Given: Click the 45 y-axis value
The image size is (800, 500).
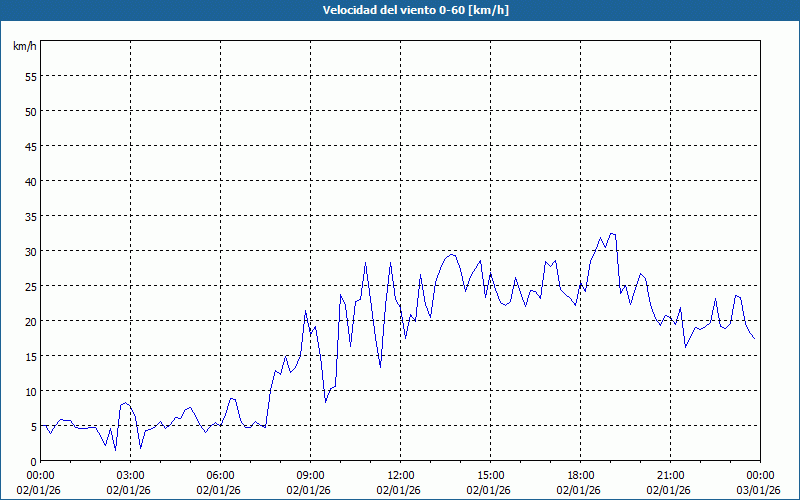Looking at the screenshot, I should click(30, 146).
